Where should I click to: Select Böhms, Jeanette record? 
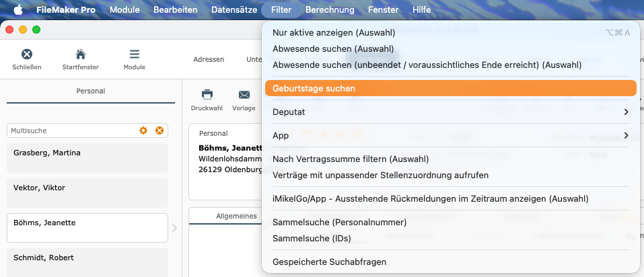click(x=87, y=228)
